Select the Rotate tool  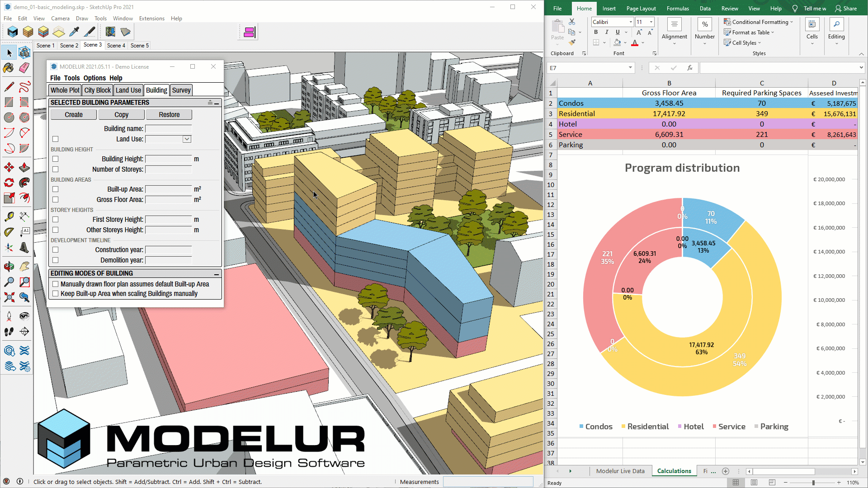[9, 183]
